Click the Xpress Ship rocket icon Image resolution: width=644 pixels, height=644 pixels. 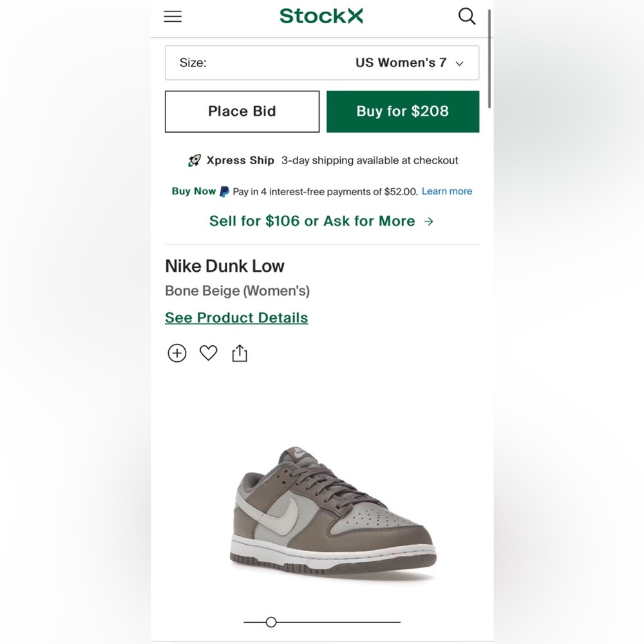194,160
